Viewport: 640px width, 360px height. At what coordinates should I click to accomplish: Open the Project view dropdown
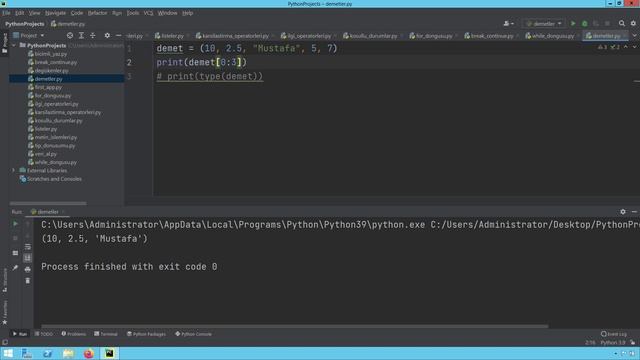pos(28,36)
